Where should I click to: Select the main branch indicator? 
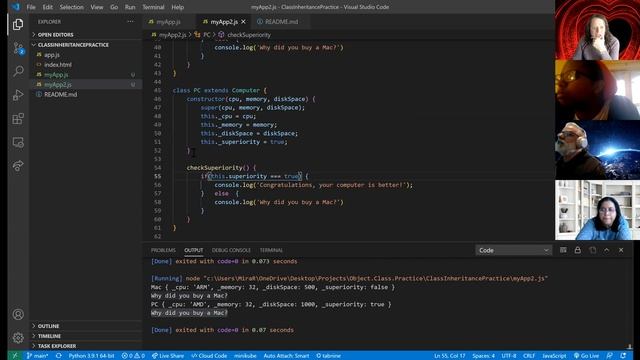click(38, 356)
